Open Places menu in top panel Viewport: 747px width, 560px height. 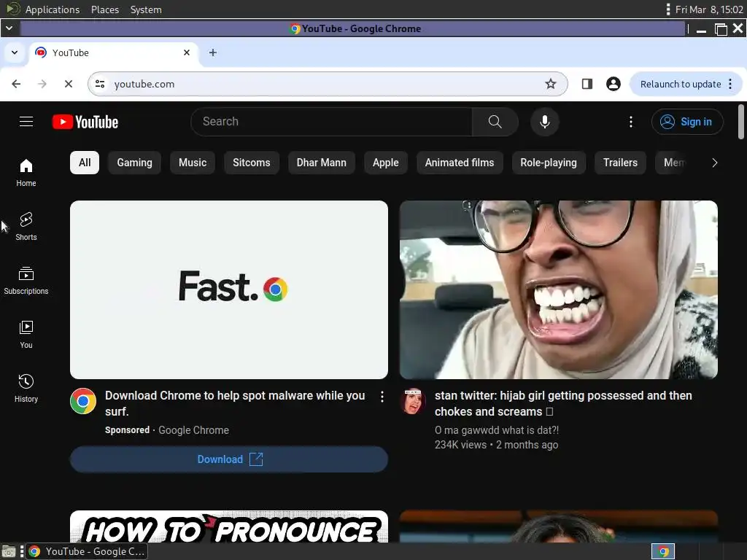[105, 9]
